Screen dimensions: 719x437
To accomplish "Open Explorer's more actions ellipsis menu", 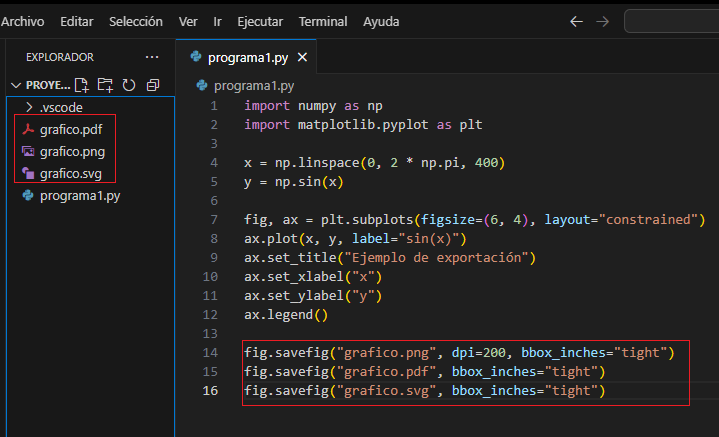I will (152, 57).
